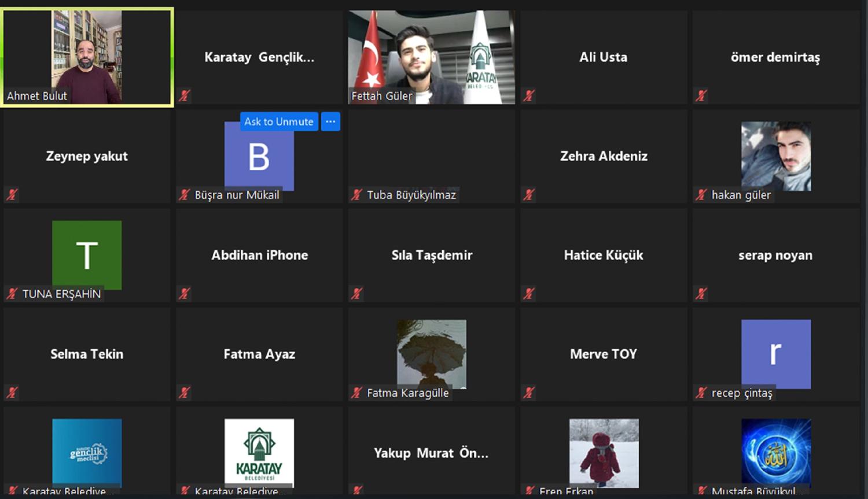The width and height of the screenshot is (868, 499).
Task: Click the muted mic icon on ömer demirtaş's tile
Action: (x=701, y=95)
